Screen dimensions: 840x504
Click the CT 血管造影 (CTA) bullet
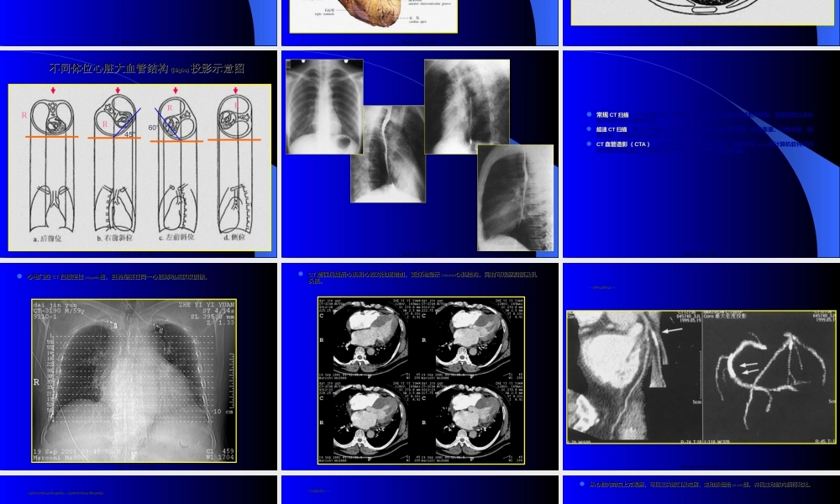(623, 144)
